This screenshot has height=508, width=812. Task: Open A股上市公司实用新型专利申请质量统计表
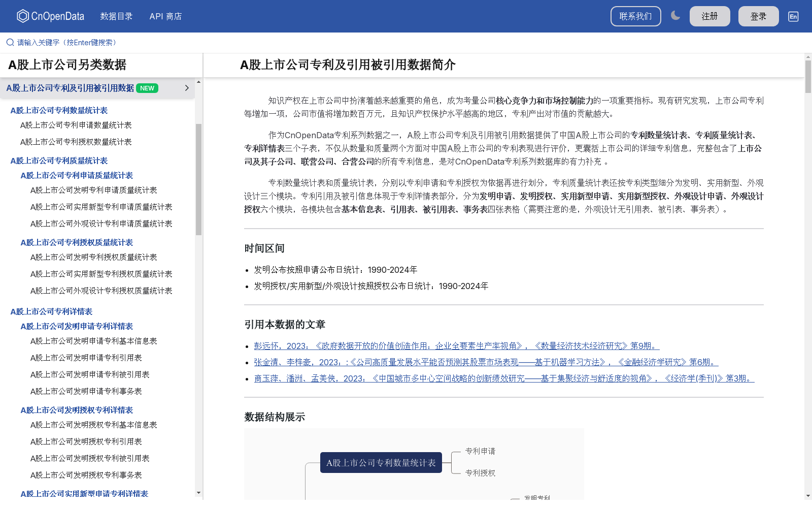tap(101, 207)
